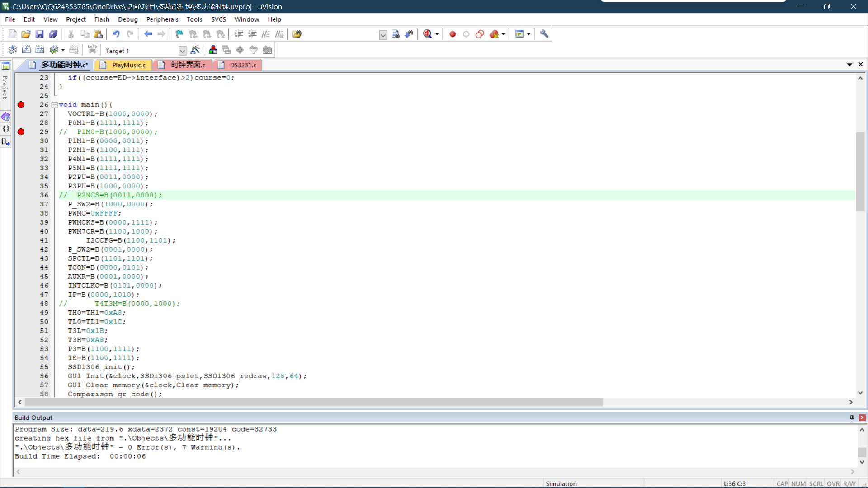Open Manage Project Items with the colored blocks icon
868x488 pixels.
[x=213, y=50]
